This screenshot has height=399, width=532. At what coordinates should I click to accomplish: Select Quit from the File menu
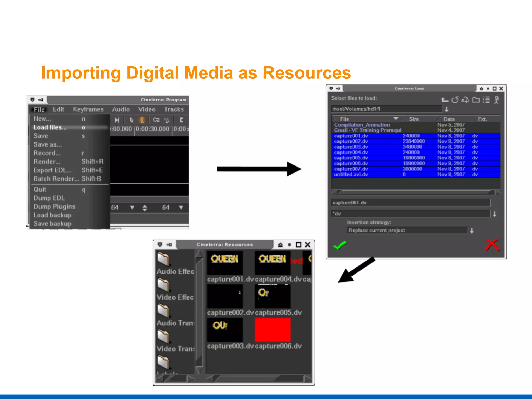69,189
